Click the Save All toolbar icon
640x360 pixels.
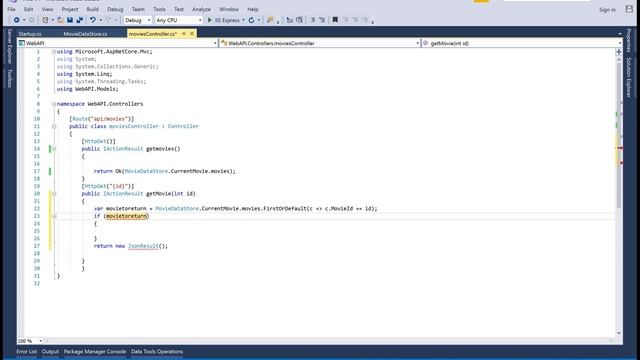pos(80,20)
